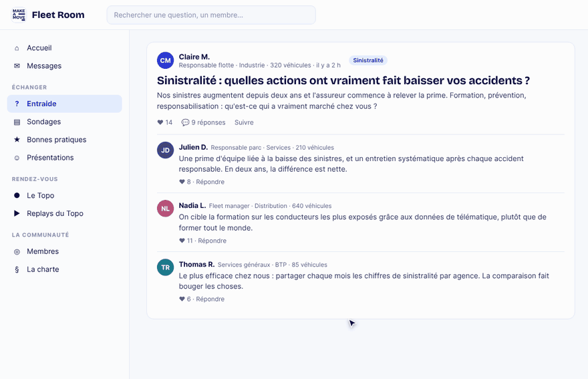Screen dimensions: 588x379
Task: Click the LA COMMUNAUTÉ section heading
Action: coord(40,235)
